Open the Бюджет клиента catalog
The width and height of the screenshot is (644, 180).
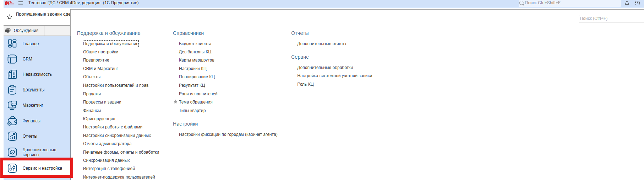click(195, 44)
